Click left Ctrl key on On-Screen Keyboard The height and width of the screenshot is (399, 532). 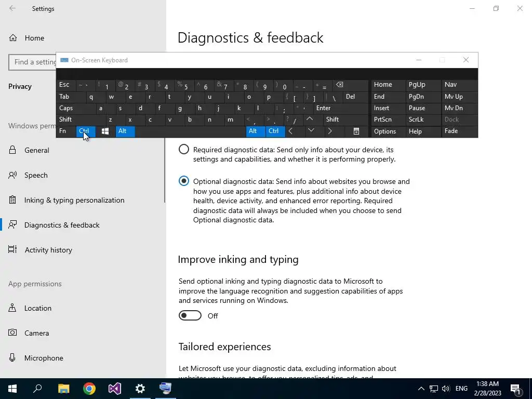(x=86, y=131)
